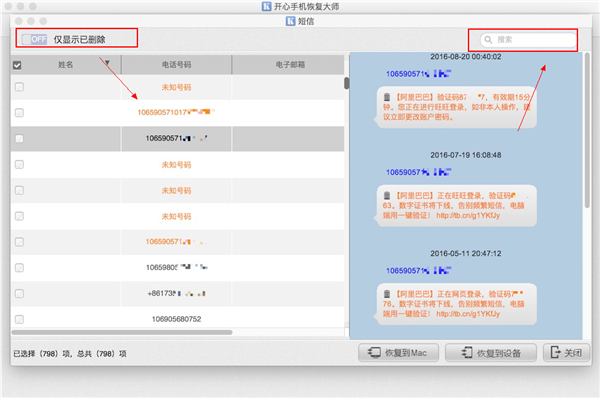Tick checkbox of the highlighted 106590571 row
The width and height of the screenshot is (600, 398).
pyautogui.click(x=19, y=139)
